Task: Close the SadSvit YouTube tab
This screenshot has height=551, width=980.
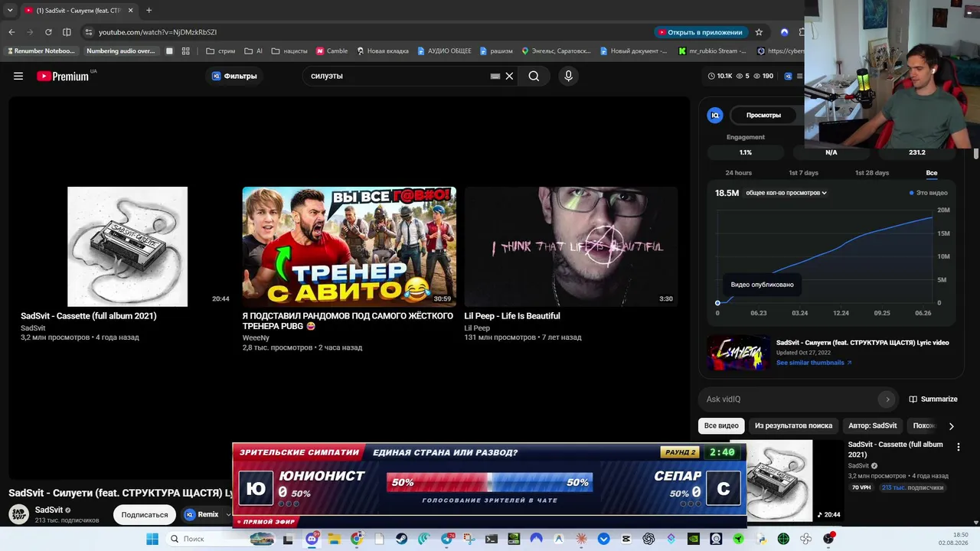Action: [x=130, y=10]
